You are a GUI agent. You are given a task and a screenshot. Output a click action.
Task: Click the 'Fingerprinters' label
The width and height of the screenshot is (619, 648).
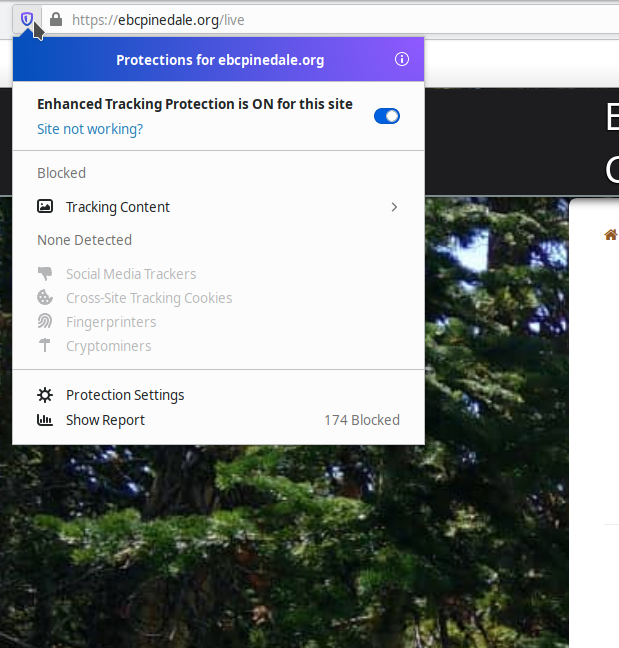tap(111, 322)
